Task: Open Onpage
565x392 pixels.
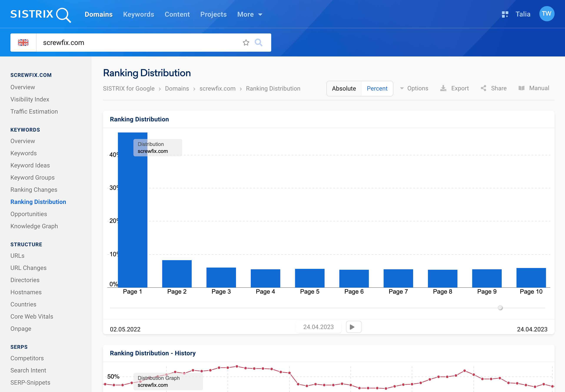Action: point(21,329)
